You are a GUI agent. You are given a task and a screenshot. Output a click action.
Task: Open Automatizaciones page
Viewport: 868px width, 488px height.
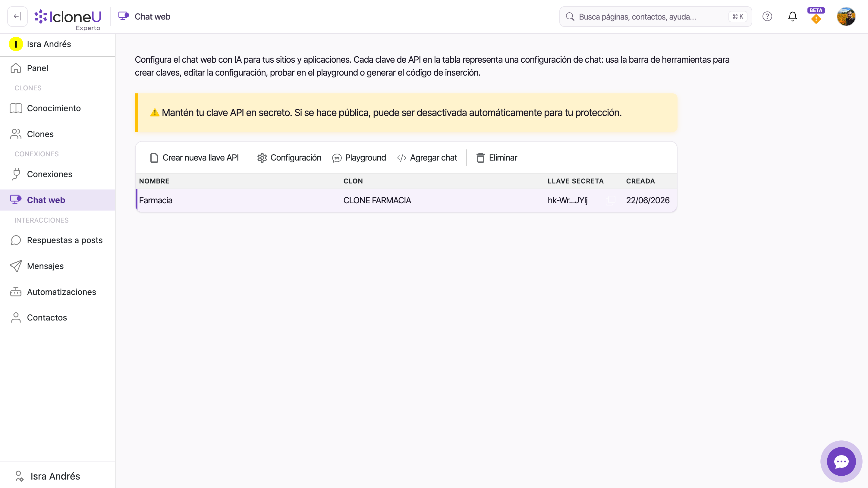pyautogui.click(x=58, y=292)
